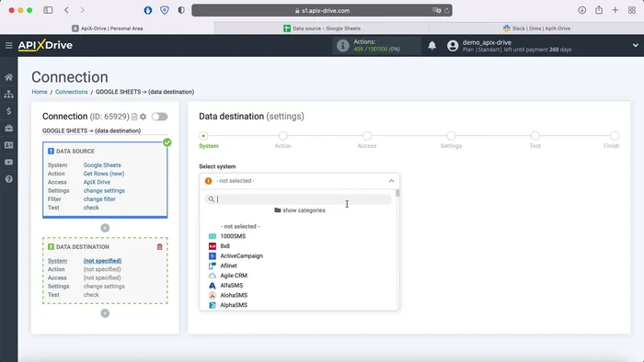The width and height of the screenshot is (644, 362).
Task: Open the dollar billing icon in sidebar
Action: coord(8,111)
